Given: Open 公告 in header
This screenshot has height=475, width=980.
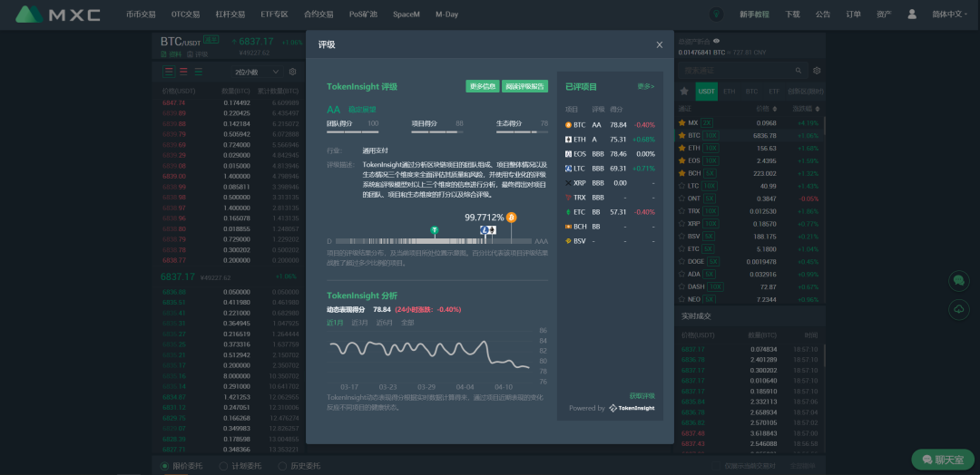Looking at the screenshot, I should (x=823, y=15).
